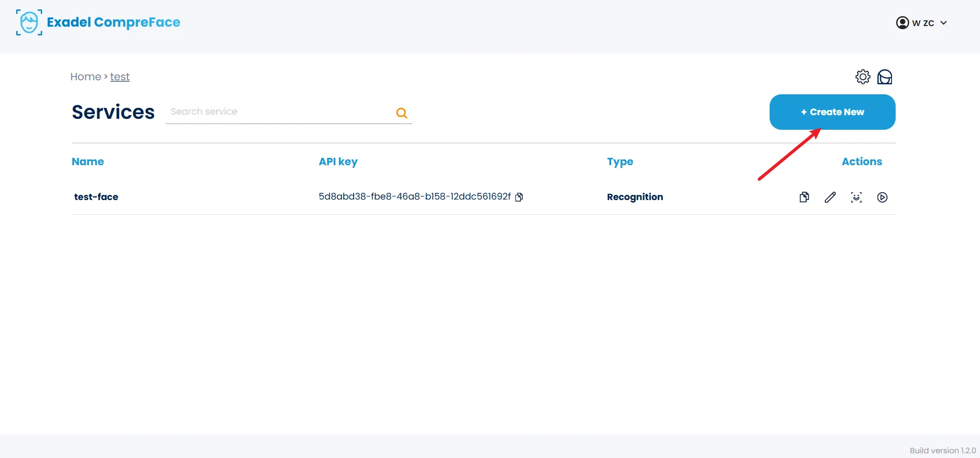The height and width of the screenshot is (458, 980).
Task: Copy the test-face API key
Action: click(x=519, y=197)
